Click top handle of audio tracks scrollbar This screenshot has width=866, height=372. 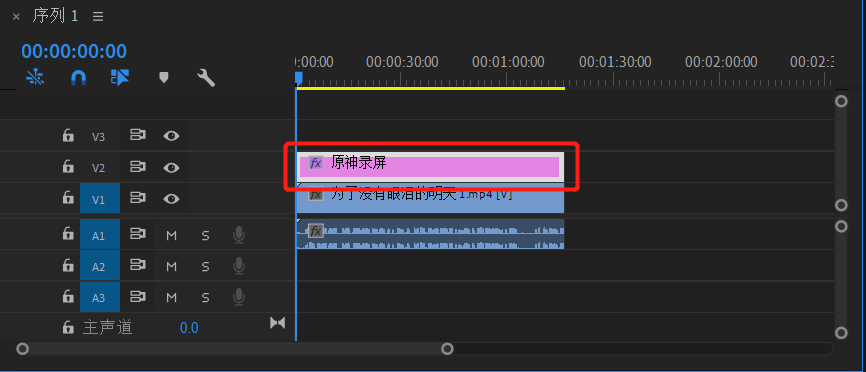(x=841, y=226)
